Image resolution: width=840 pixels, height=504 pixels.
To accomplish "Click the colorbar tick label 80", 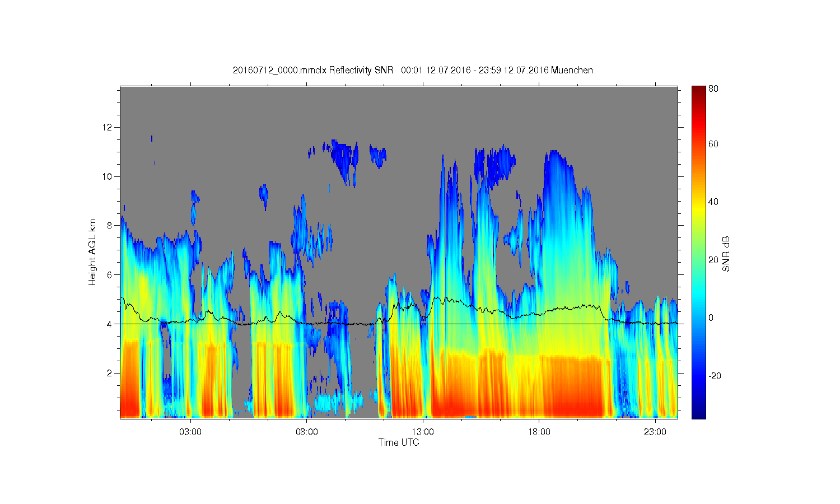I will point(713,88).
